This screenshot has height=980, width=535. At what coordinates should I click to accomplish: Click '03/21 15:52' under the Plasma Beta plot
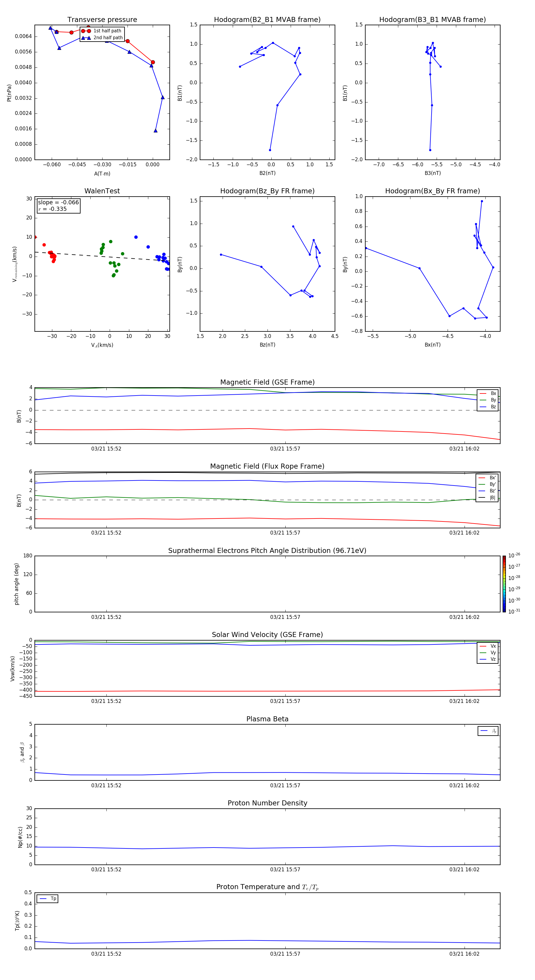click(x=106, y=785)
